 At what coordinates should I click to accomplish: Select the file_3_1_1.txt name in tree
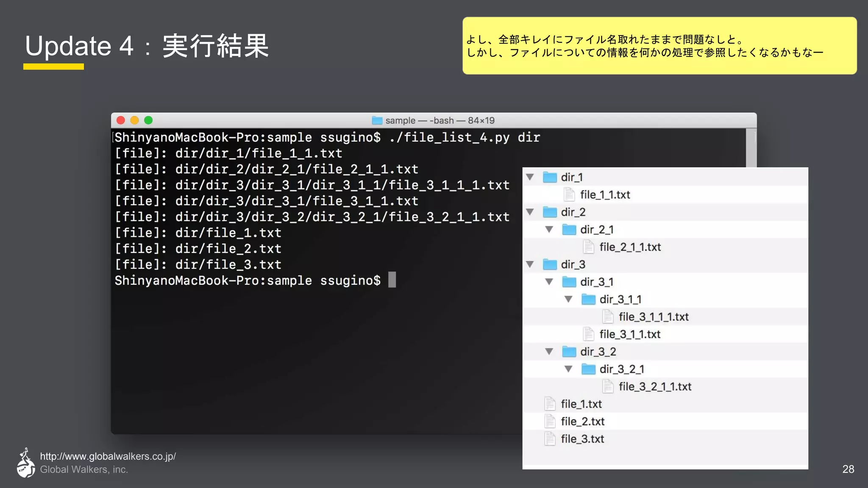coord(630,334)
